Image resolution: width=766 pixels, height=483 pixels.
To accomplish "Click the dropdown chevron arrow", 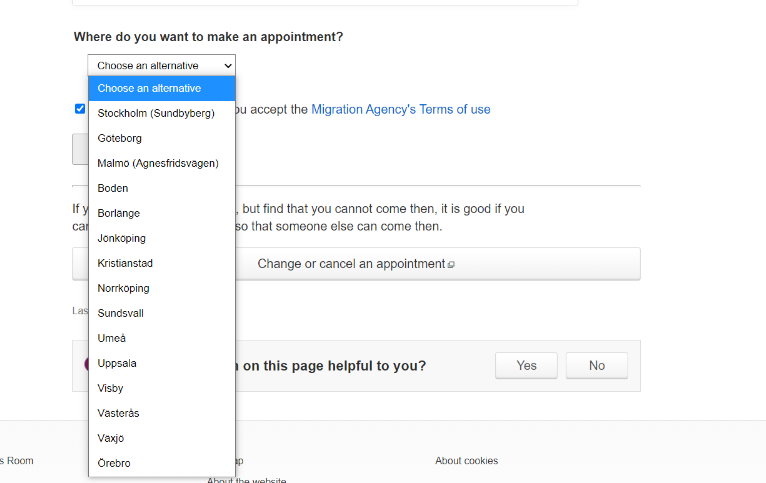I will [228, 65].
